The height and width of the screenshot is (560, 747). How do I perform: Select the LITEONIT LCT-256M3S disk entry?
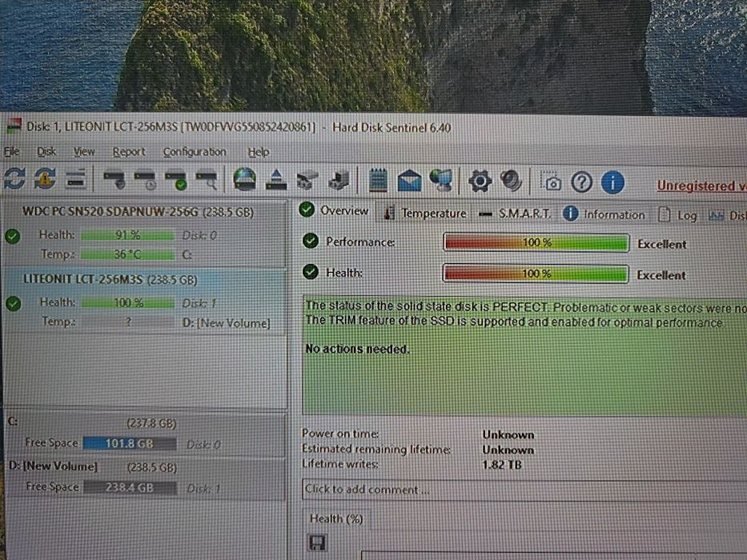[x=144, y=301]
